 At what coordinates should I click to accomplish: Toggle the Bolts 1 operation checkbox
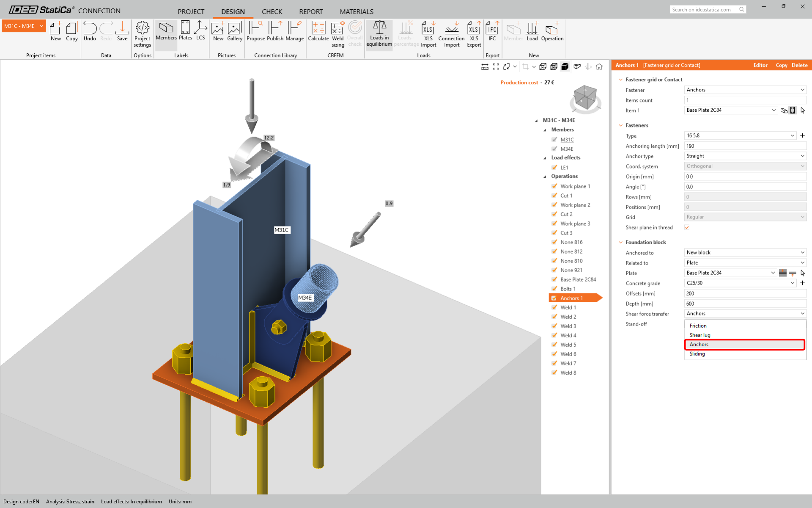(554, 289)
